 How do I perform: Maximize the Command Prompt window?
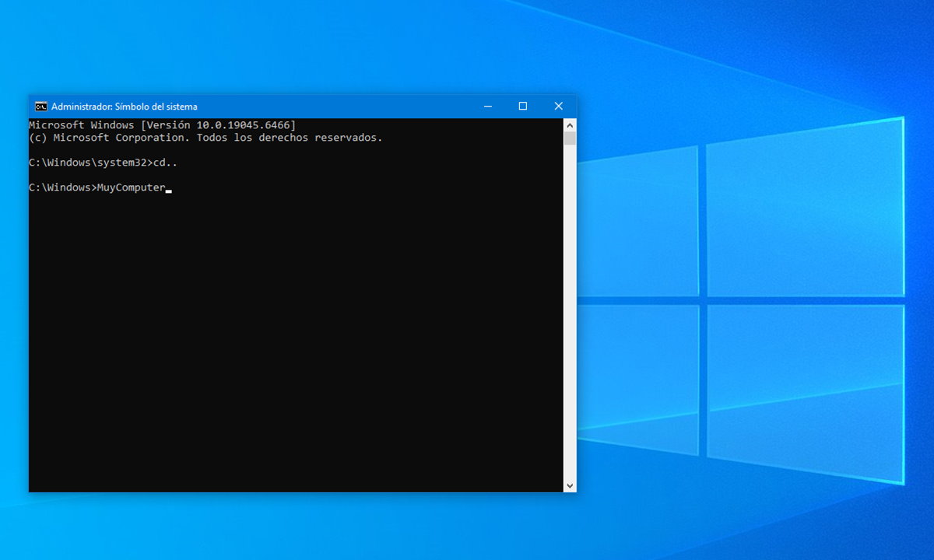(522, 106)
